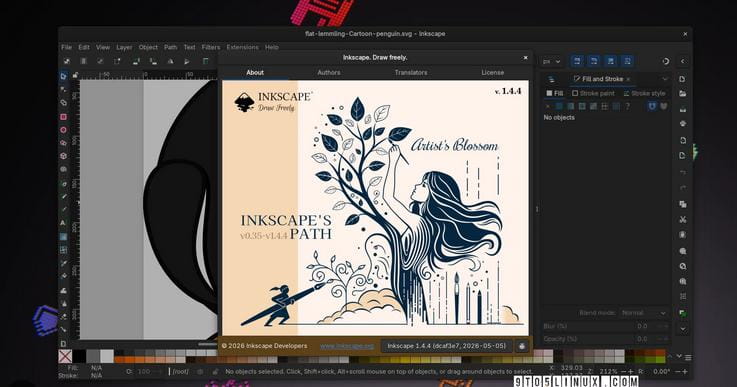Toggle the first snapping option icon

577,61
